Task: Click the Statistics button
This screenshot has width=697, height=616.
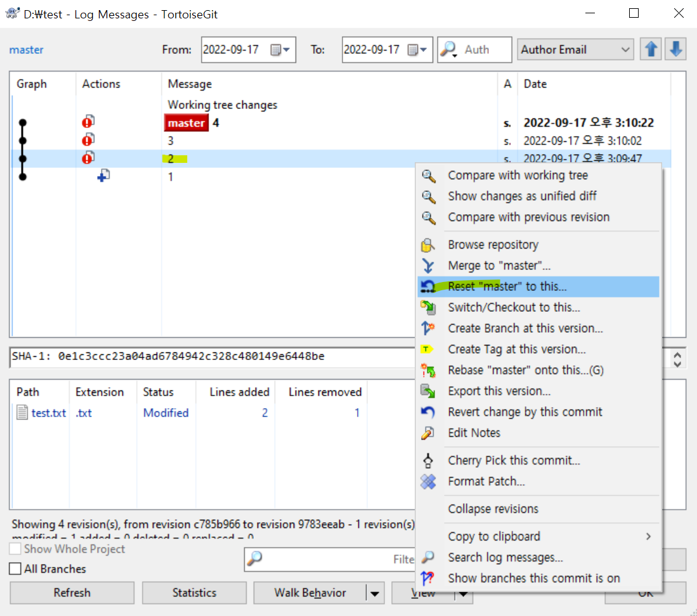Action: tap(194, 593)
